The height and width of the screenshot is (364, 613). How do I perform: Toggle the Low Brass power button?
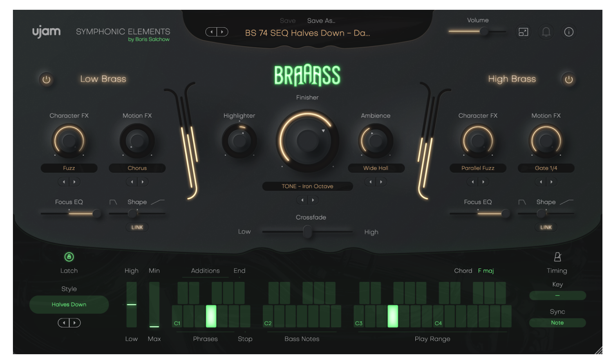(x=46, y=79)
